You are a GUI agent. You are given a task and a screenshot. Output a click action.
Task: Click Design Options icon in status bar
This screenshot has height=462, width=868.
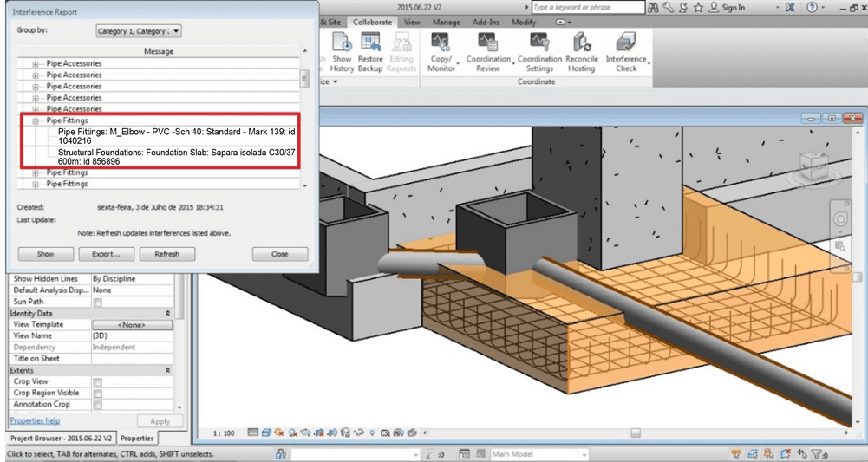tap(465, 454)
